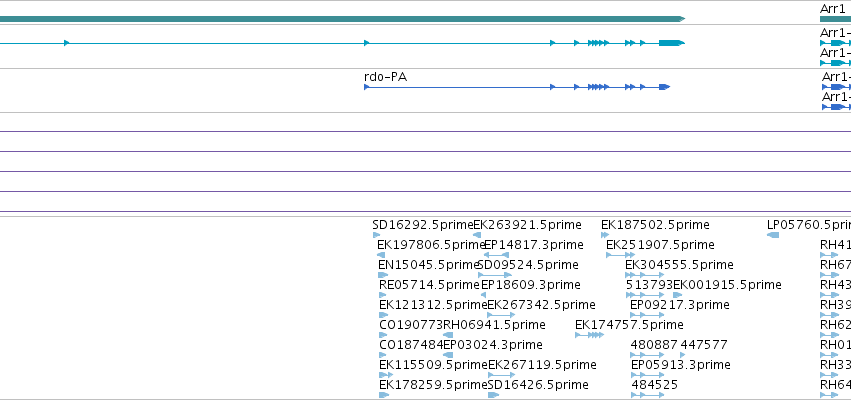Open the CO190773 EST entry

click(411, 325)
